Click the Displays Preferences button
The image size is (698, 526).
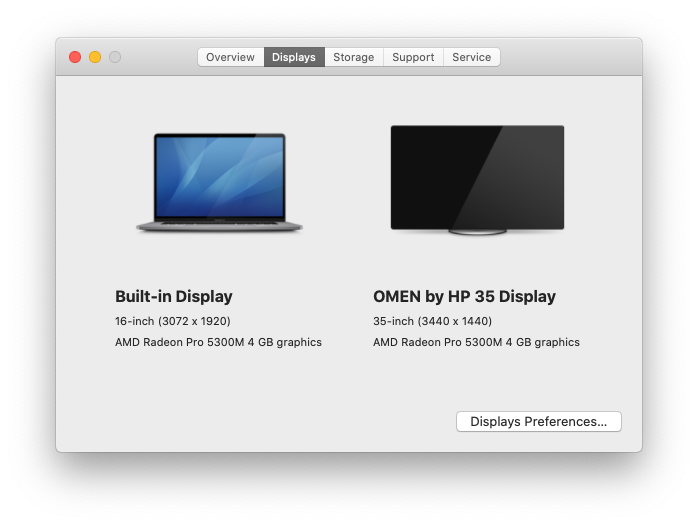[x=539, y=421]
